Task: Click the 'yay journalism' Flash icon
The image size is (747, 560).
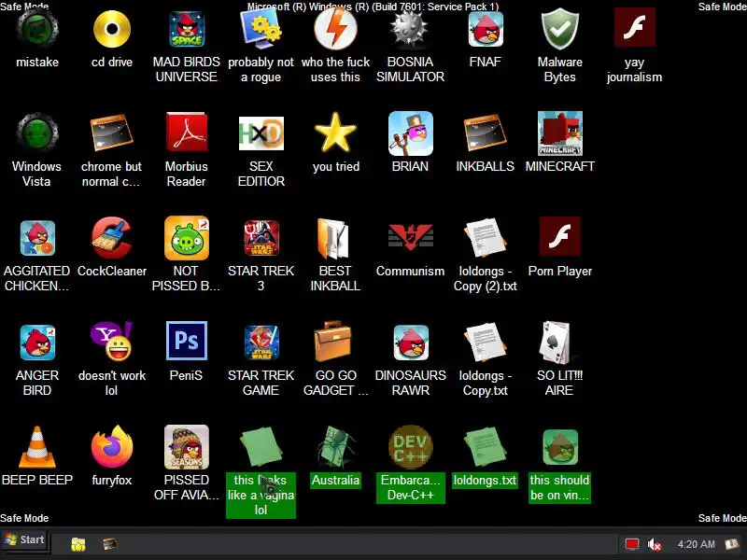Action: coord(635,28)
